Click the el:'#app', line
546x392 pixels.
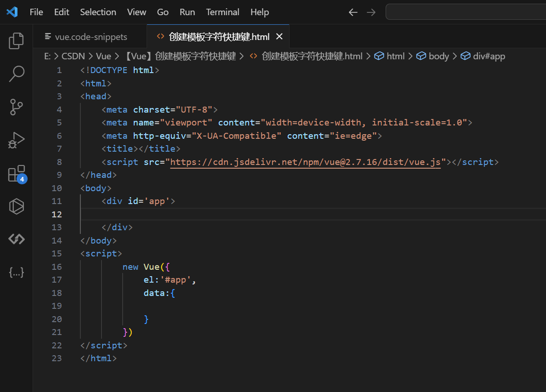170,280
